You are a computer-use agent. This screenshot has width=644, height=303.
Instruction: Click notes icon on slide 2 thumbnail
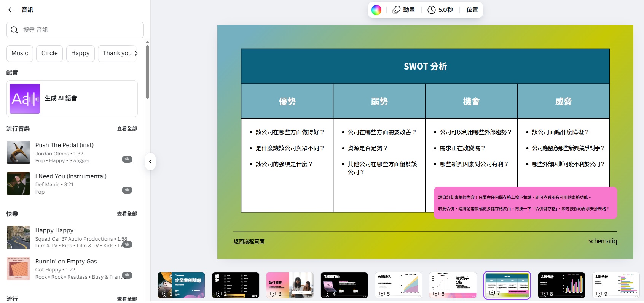[218, 294]
